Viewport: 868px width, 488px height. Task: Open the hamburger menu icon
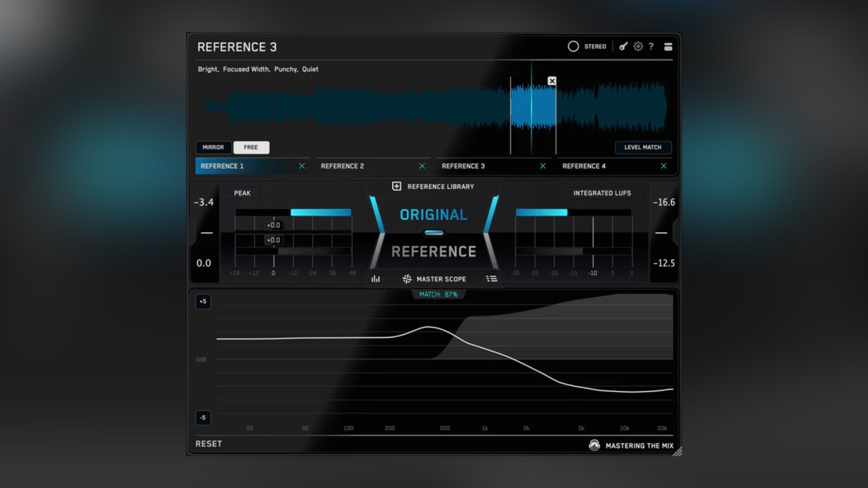[x=668, y=47]
